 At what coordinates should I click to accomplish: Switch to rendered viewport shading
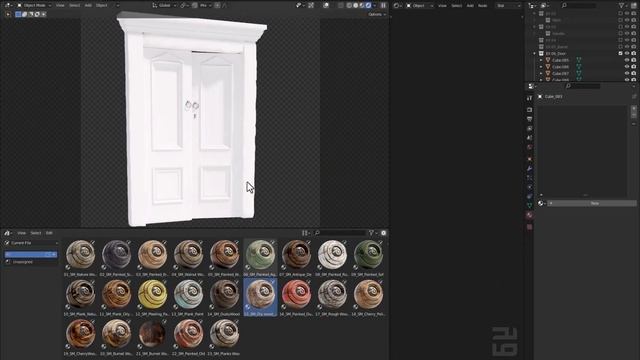(368, 5)
